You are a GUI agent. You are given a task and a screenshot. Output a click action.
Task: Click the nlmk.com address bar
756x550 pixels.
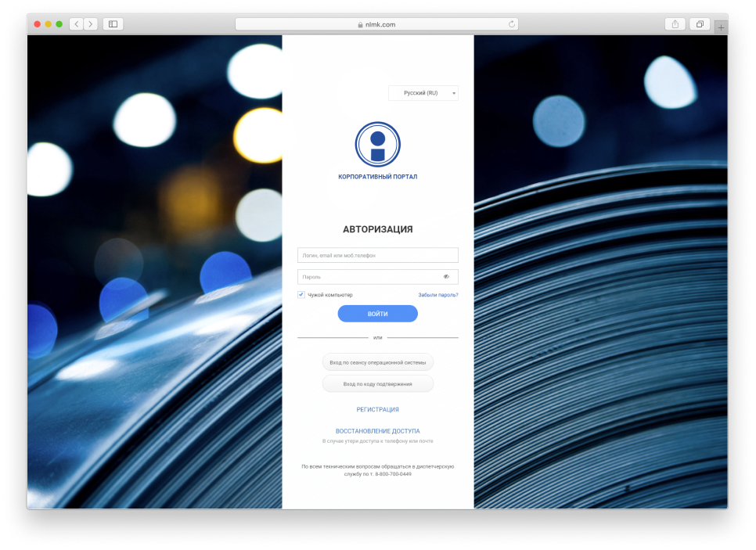coord(376,24)
